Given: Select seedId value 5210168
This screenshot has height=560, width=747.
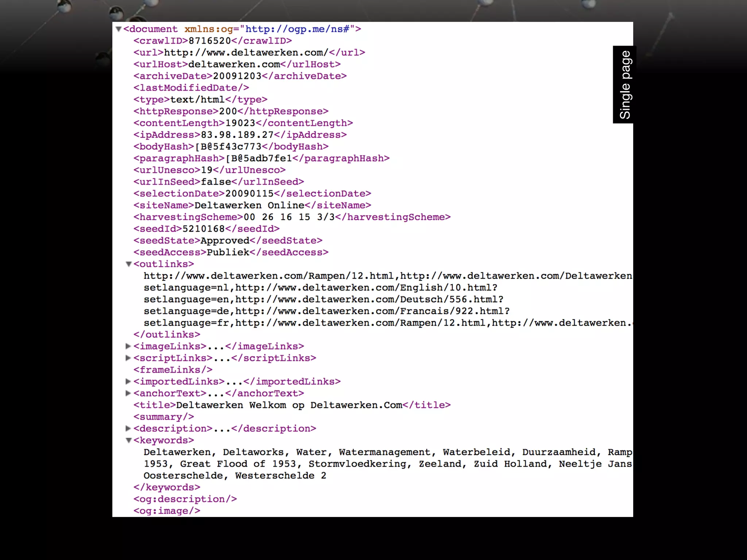Looking at the screenshot, I should [204, 229].
